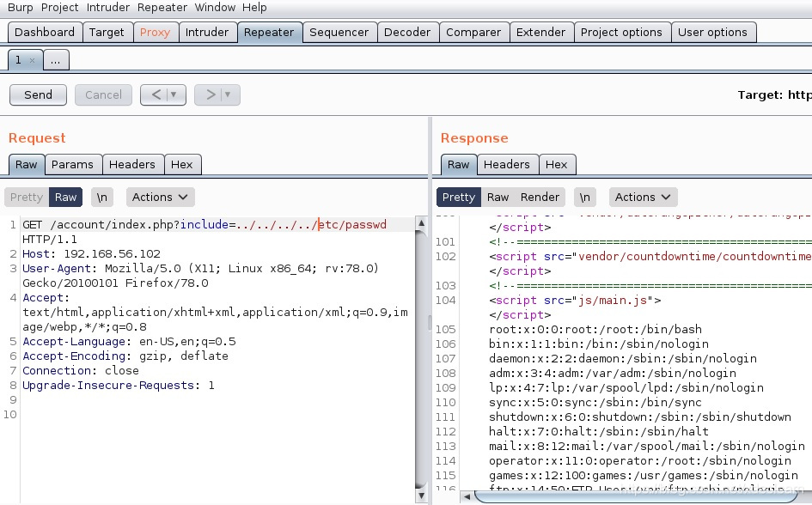The height and width of the screenshot is (505, 812).
Task: Open the User options tab
Action: click(x=713, y=32)
